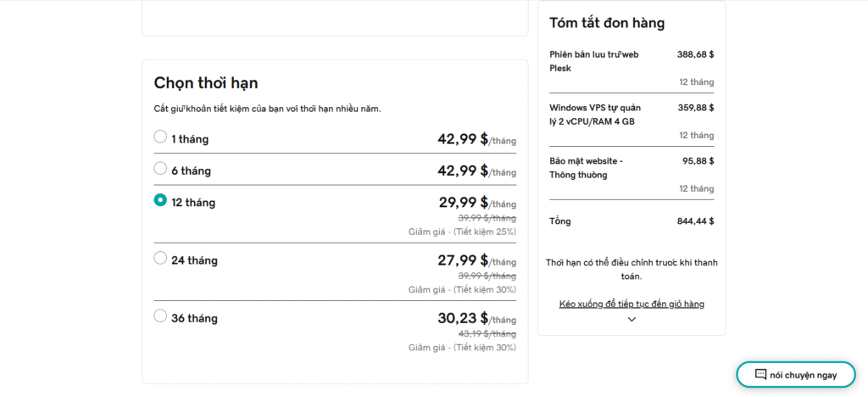
Task: Open the 'Kéo xuống để tiếp tục đến giỏ hàng' link
Action: [632, 304]
